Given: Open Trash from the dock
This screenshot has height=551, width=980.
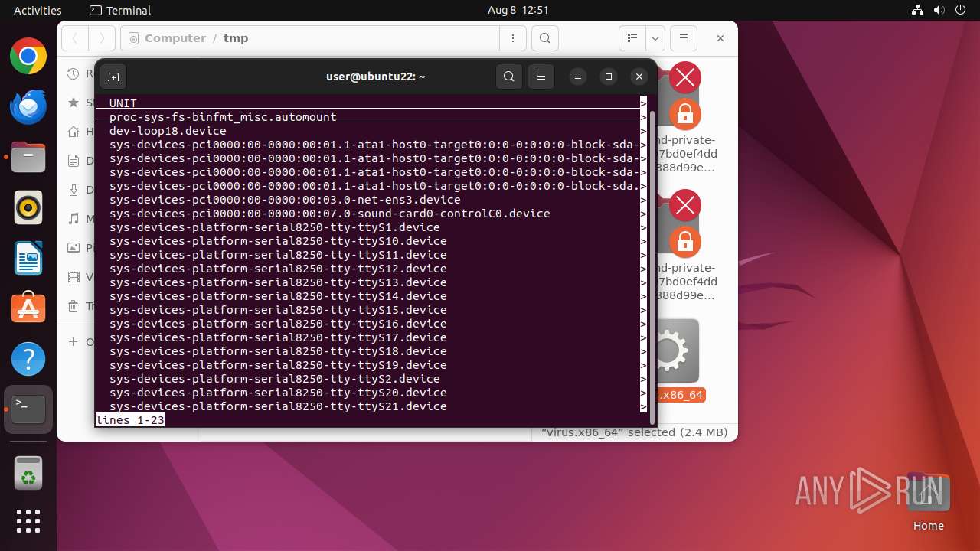Looking at the screenshot, I should 28,472.
